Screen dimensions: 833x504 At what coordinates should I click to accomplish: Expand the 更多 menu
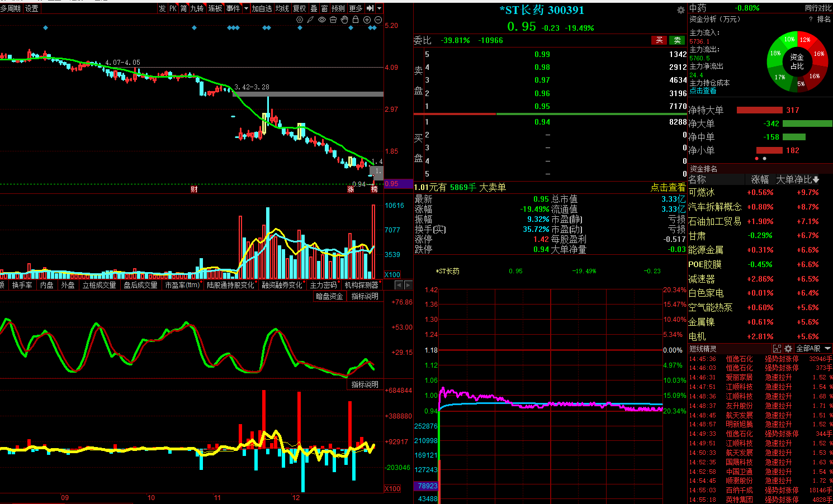click(x=356, y=8)
